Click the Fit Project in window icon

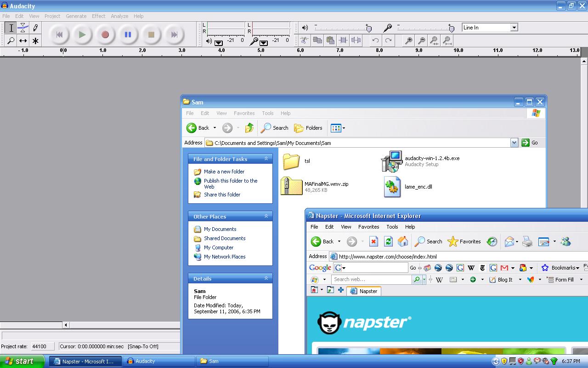(447, 40)
